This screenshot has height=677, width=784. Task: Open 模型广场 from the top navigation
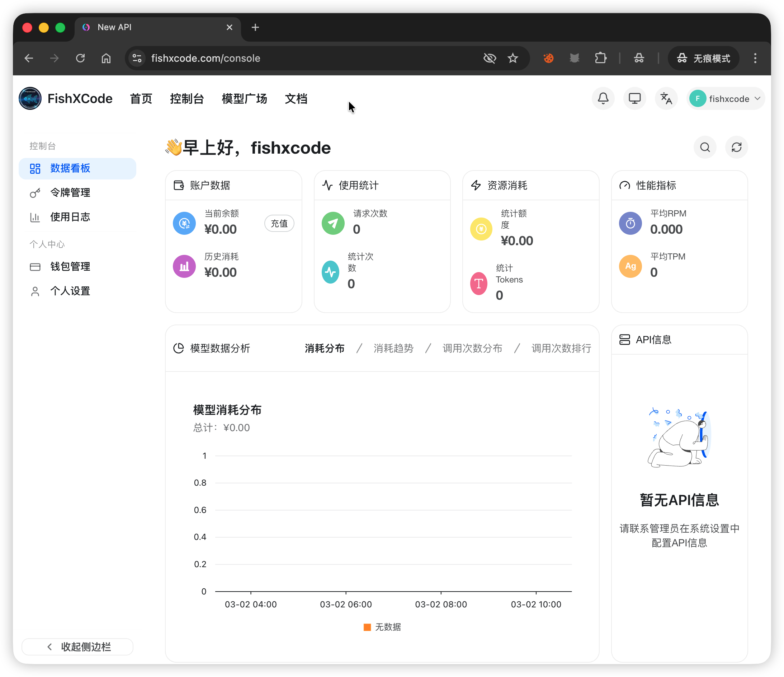(x=244, y=98)
